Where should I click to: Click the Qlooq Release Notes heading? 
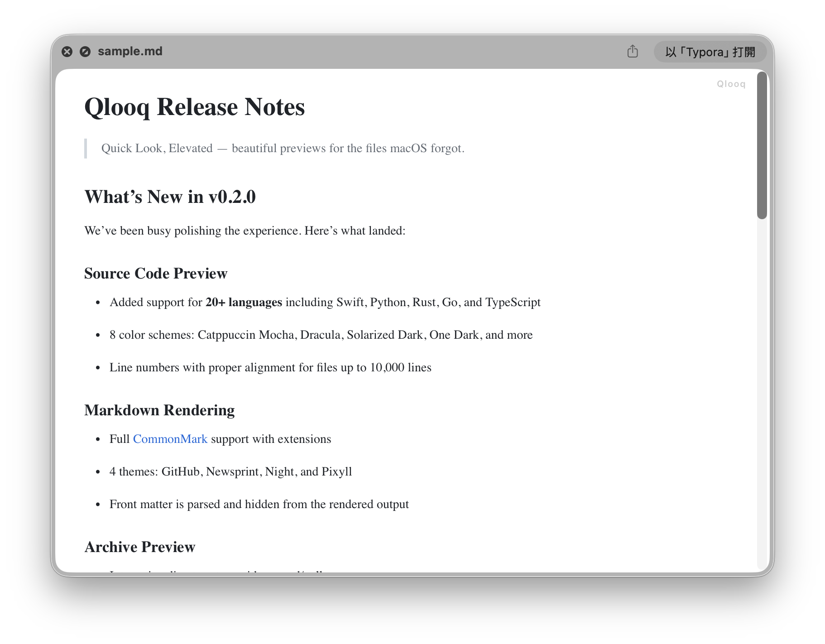(194, 107)
